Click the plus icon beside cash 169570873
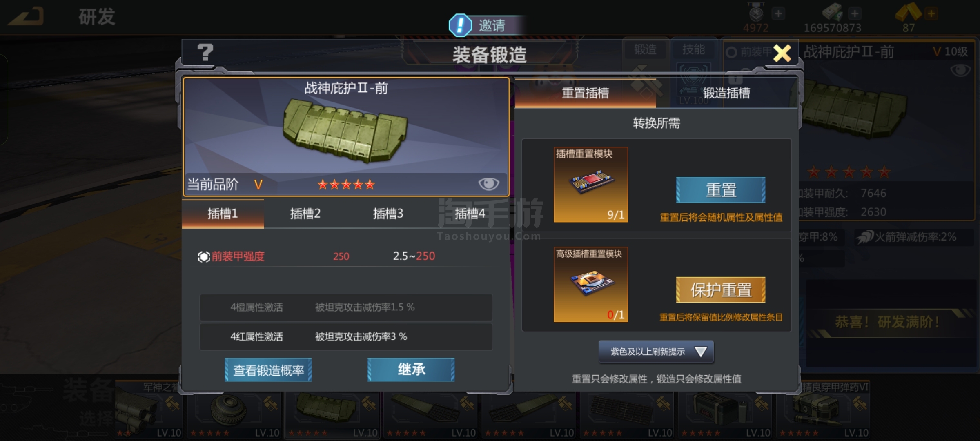Image resolution: width=980 pixels, height=441 pixels. point(854,14)
